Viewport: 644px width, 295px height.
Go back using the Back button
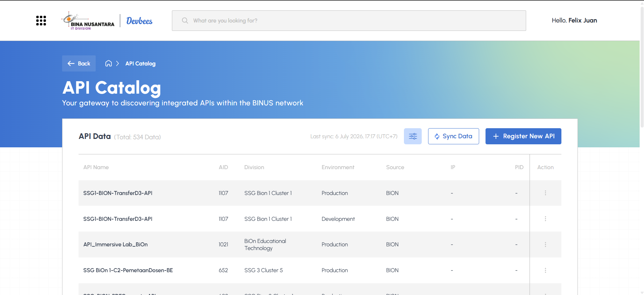click(x=79, y=63)
